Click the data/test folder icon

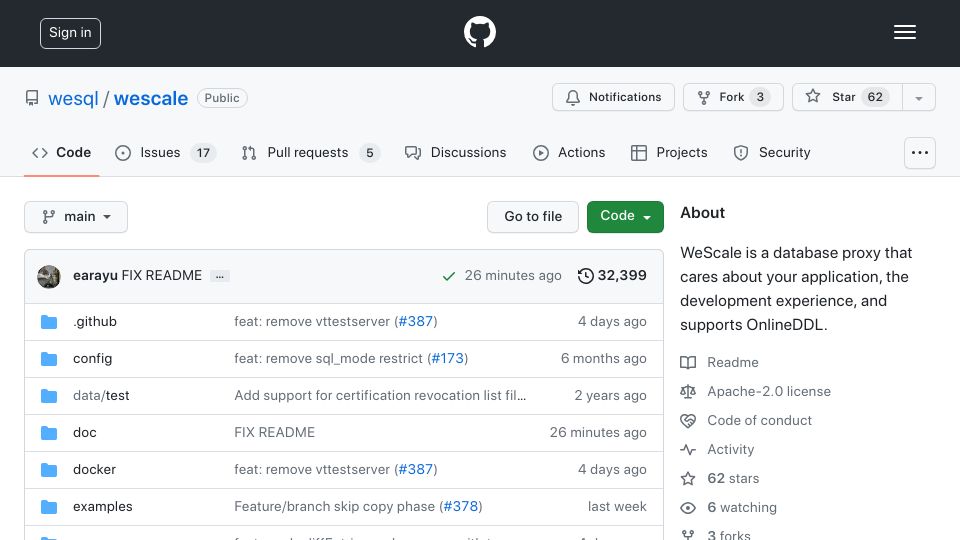49,396
